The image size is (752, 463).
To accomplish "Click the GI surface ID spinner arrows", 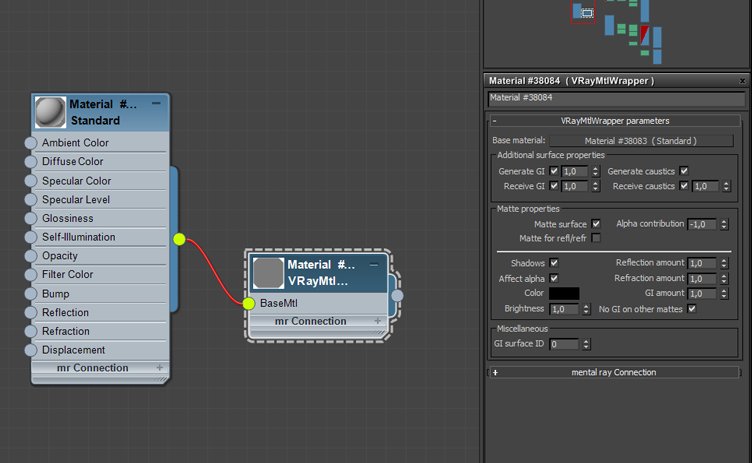I will pyautogui.click(x=586, y=344).
